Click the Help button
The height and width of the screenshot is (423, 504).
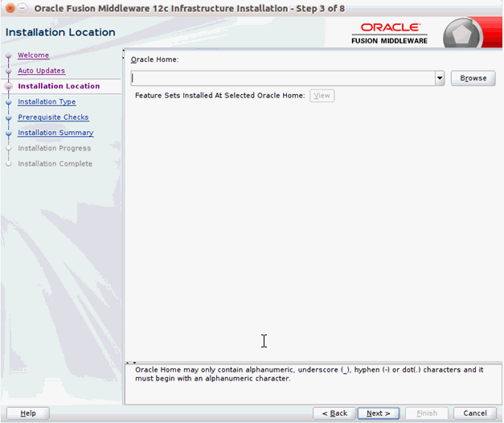tap(28, 413)
